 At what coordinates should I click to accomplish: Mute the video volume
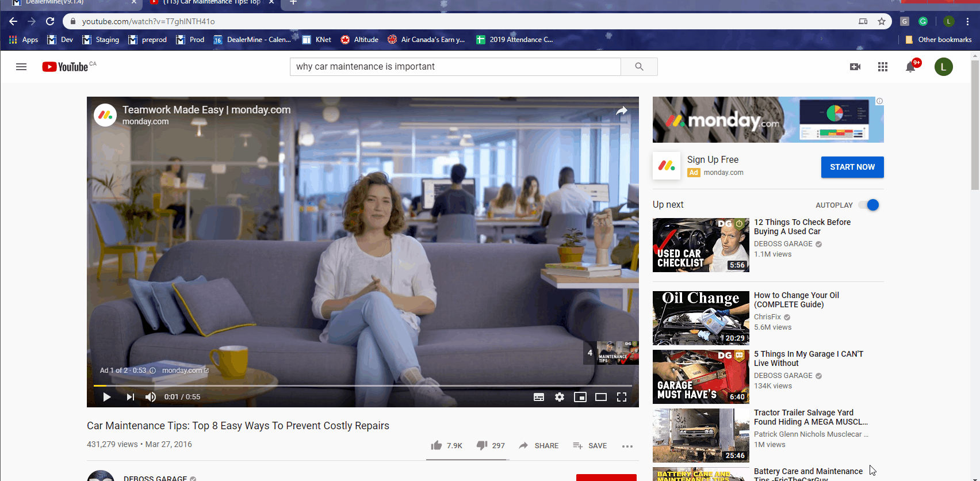151,397
